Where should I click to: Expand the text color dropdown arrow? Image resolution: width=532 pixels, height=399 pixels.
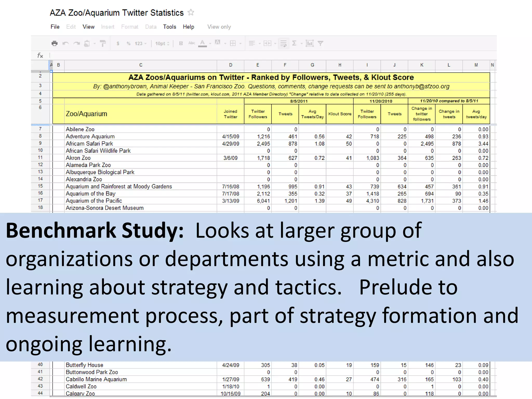click(x=210, y=44)
